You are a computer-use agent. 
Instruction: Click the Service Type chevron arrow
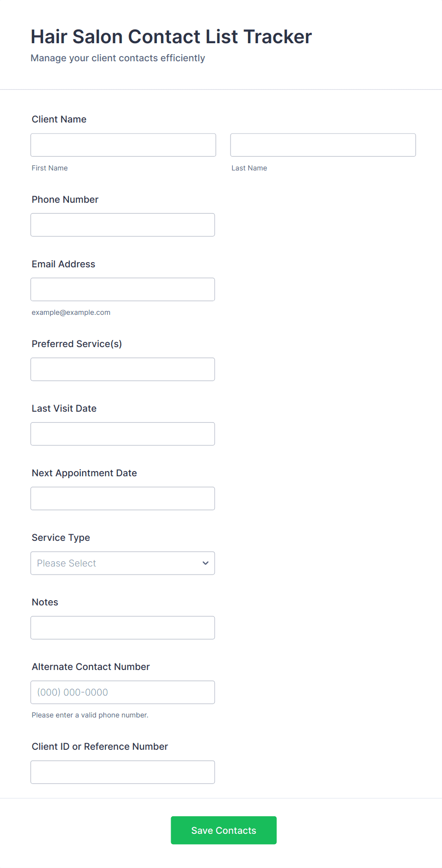pos(205,563)
